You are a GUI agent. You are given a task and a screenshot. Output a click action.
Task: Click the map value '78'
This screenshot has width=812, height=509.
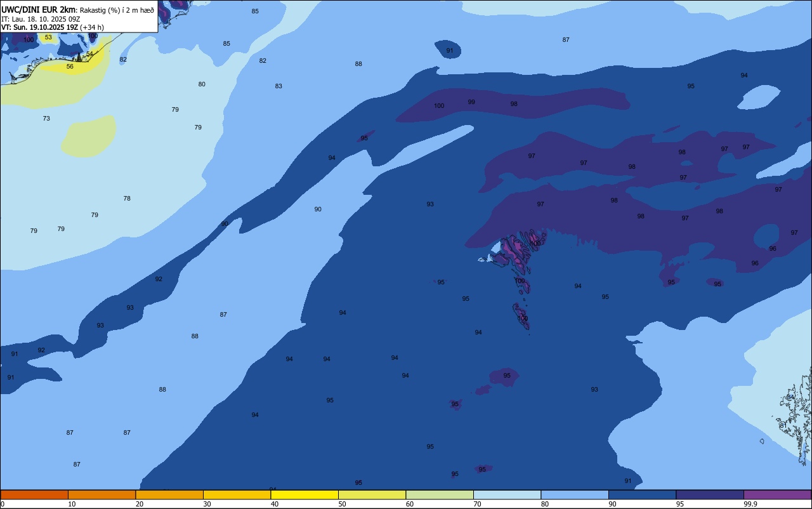pos(127,199)
